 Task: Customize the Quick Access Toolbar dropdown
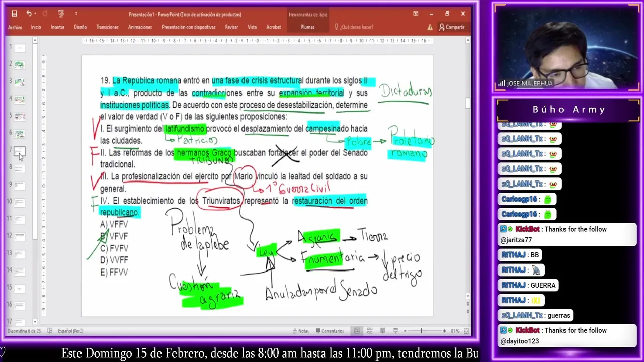pos(76,14)
